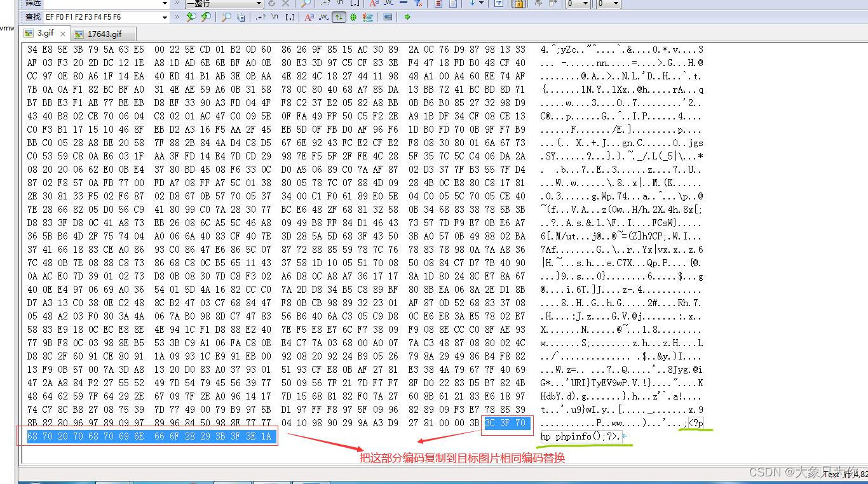Expand the » chevron beside find field

[177, 17]
